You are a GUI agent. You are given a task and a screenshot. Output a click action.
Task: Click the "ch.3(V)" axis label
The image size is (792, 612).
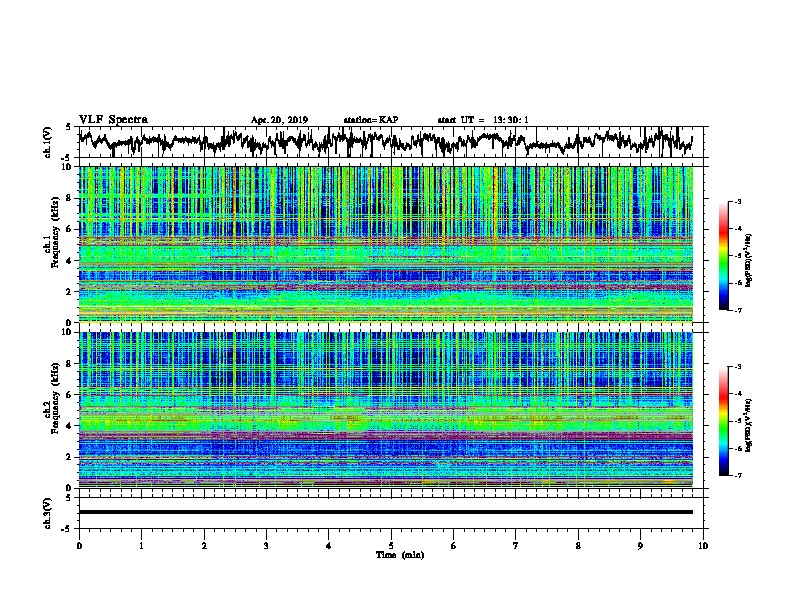tap(47, 513)
